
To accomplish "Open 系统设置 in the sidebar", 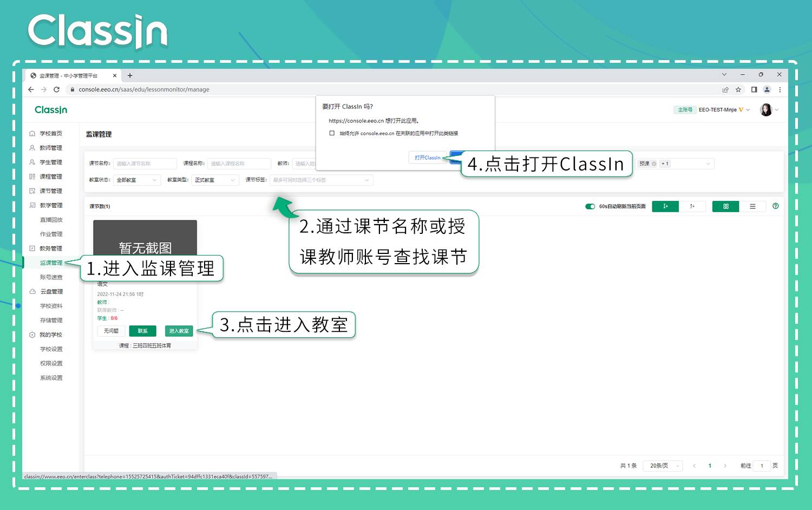I will (51, 378).
